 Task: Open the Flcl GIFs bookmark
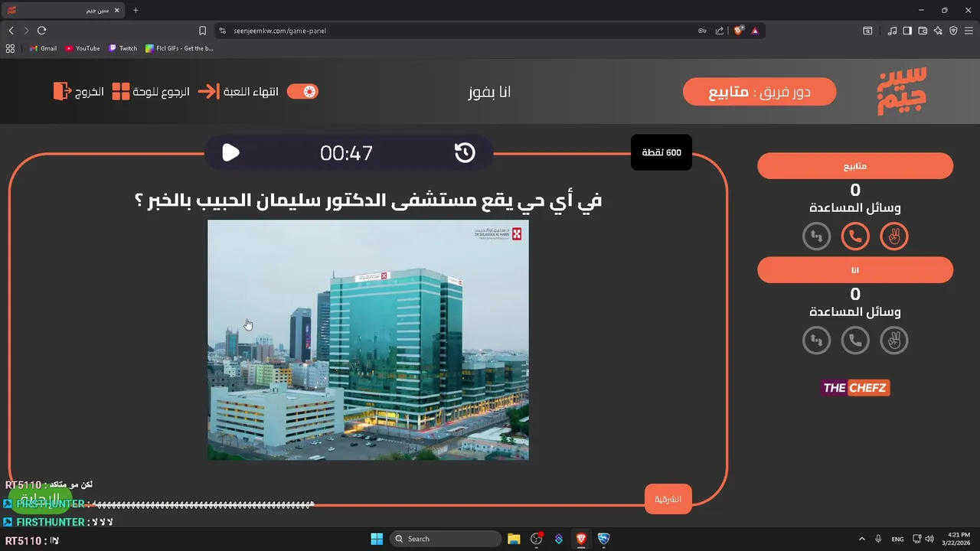tap(180, 48)
